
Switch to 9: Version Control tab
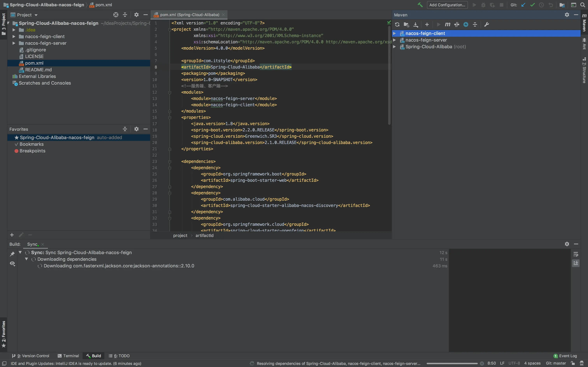(31, 356)
